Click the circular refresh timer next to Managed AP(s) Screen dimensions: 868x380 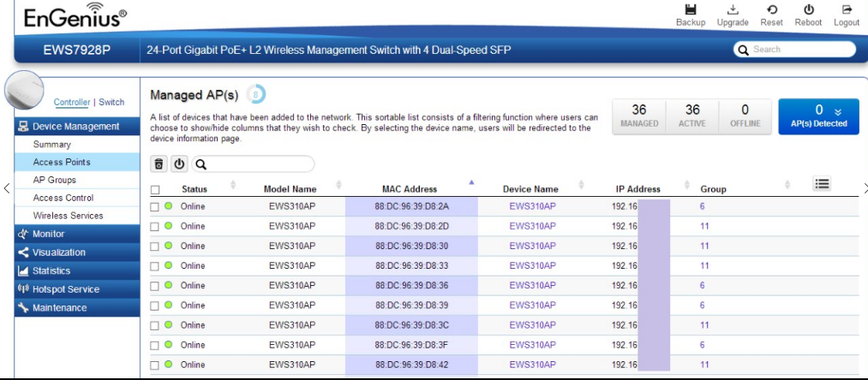click(255, 95)
